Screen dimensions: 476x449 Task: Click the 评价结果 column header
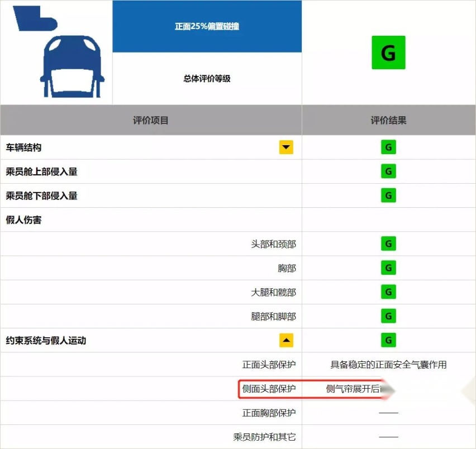point(388,121)
